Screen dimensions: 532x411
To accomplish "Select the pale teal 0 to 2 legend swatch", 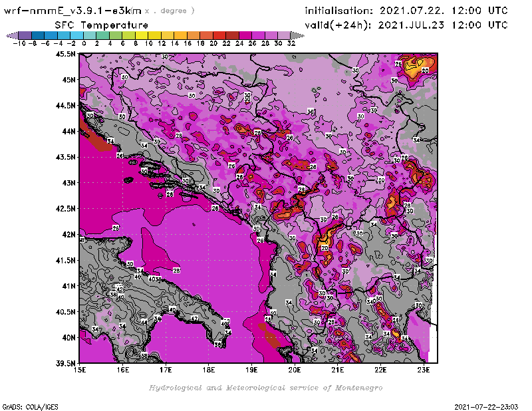I will pyautogui.click(x=90, y=36).
